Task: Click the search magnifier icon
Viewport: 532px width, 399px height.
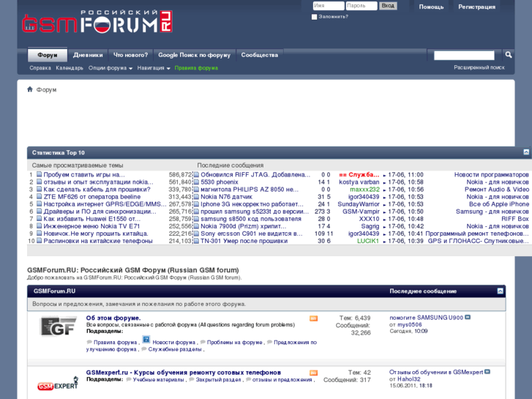Action: pos(509,55)
